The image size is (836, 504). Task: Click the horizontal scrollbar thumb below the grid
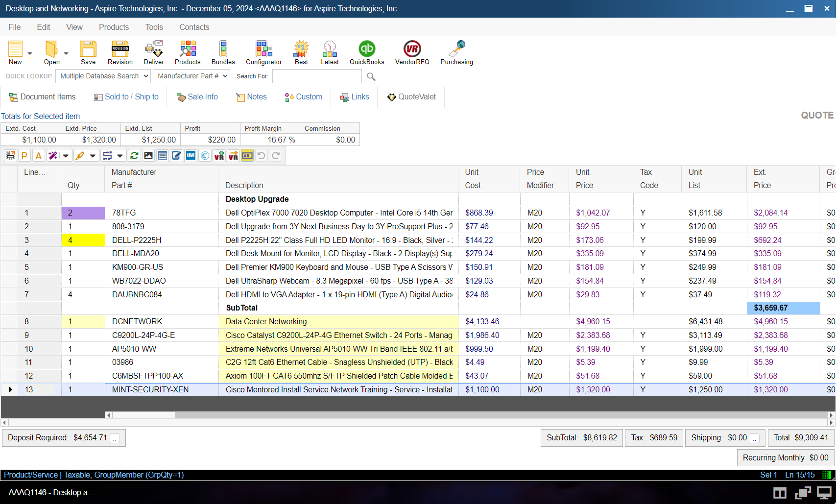143,415
